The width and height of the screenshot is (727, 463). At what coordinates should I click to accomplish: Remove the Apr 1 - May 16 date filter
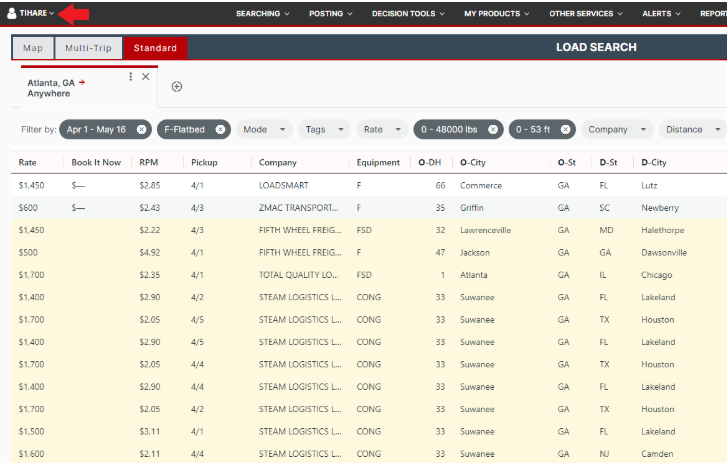141,130
